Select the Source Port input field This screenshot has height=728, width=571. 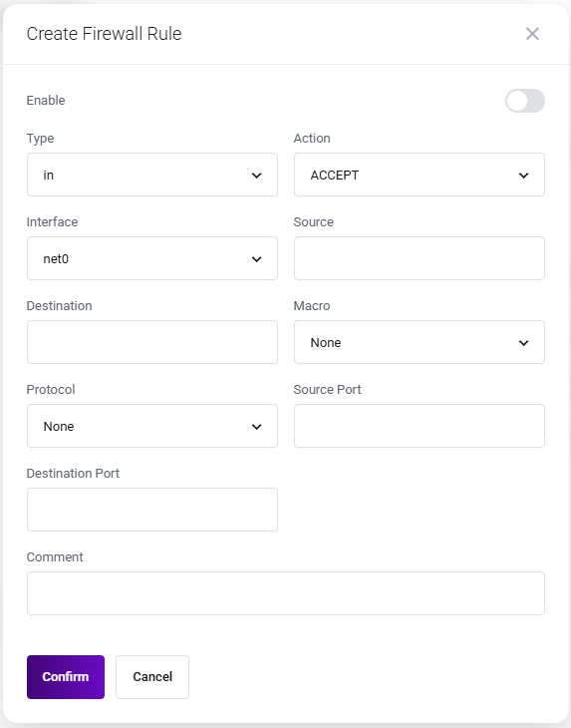click(x=420, y=426)
